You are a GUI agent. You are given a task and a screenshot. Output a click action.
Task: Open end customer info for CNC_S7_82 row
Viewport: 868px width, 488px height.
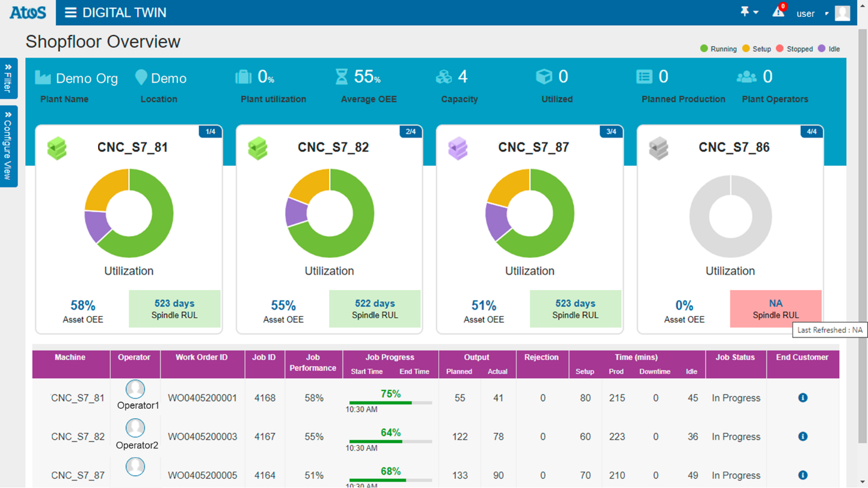802,436
